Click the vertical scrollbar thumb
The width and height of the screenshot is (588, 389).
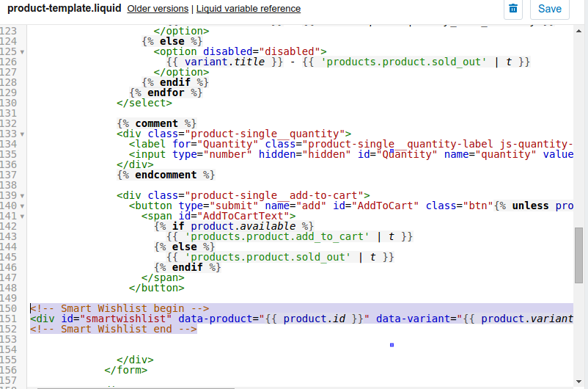(578, 255)
